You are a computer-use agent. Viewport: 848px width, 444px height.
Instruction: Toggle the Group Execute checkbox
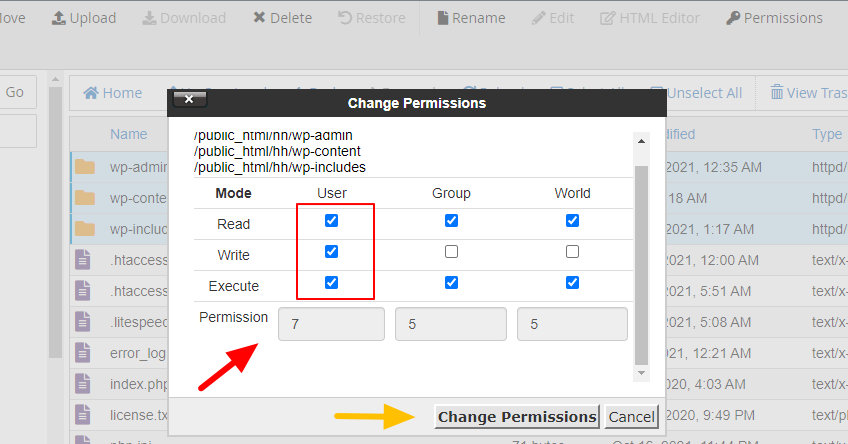point(452,283)
